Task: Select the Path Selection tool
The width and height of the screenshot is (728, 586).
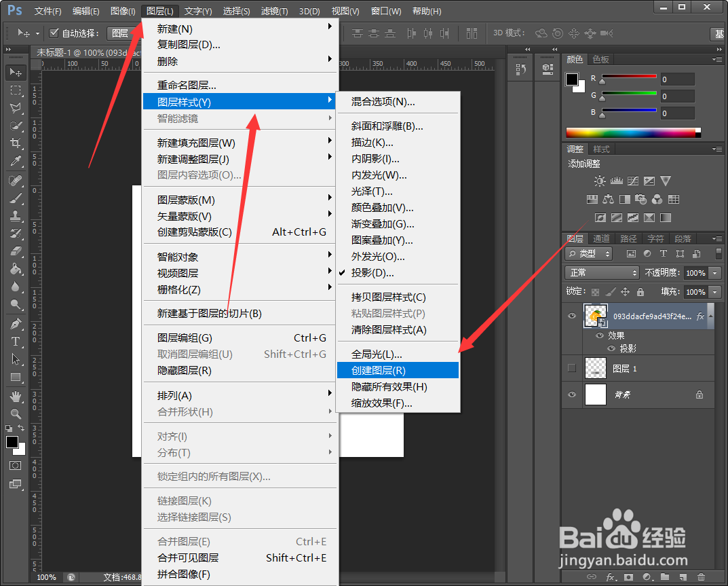Action: tap(16, 359)
